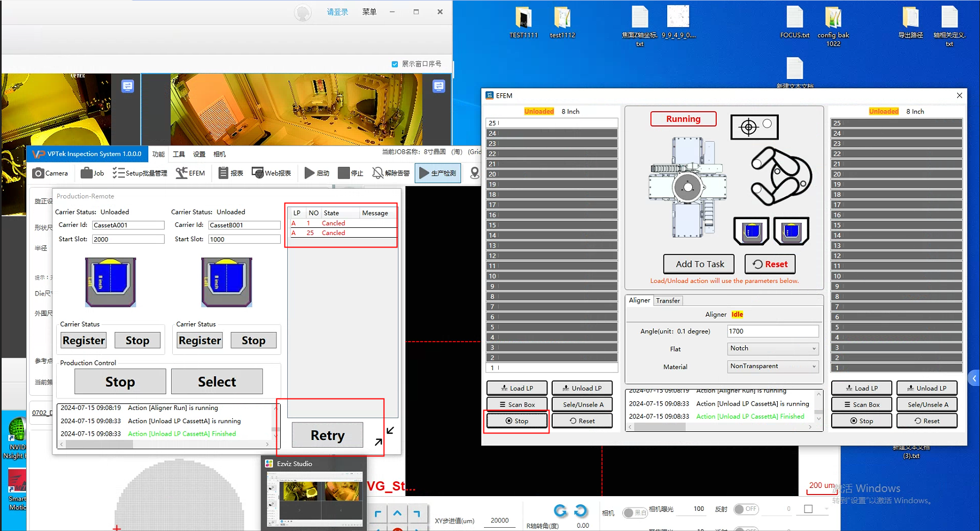Open the 工具 menu

click(x=179, y=154)
